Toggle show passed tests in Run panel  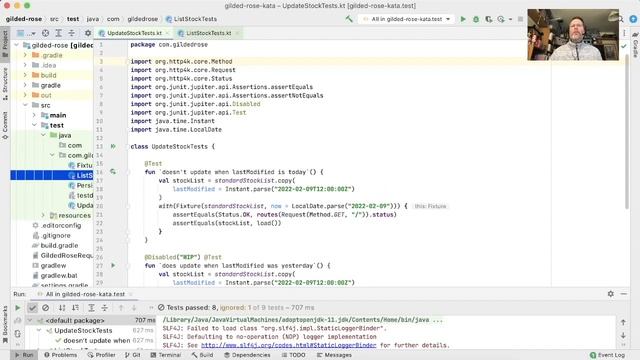(x=32, y=308)
